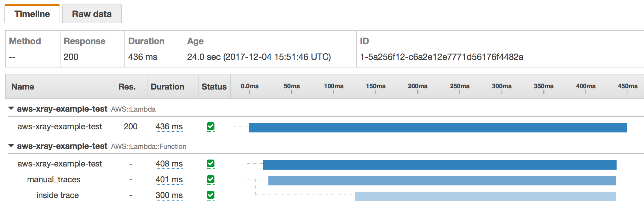
Task: Select the inside trace subsegment name
Action: coord(58,195)
